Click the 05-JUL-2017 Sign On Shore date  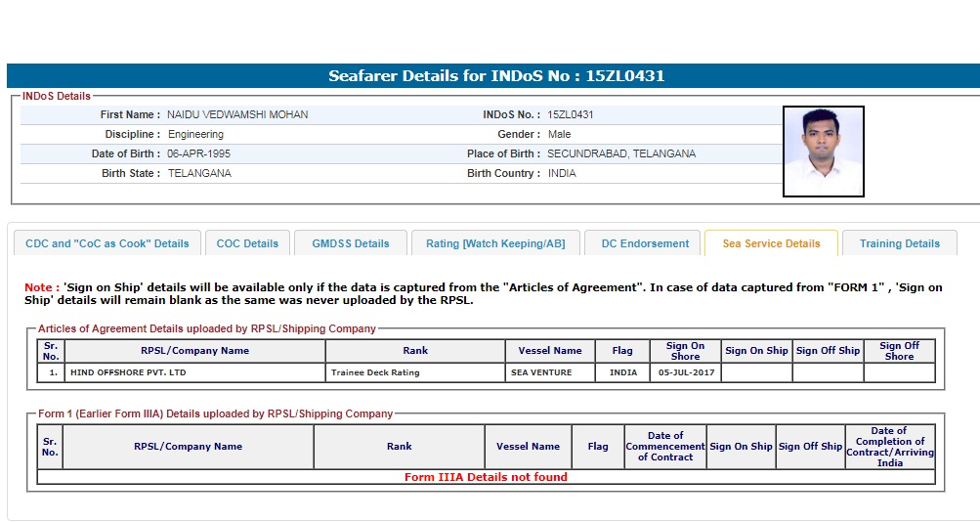[x=685, y=372]
